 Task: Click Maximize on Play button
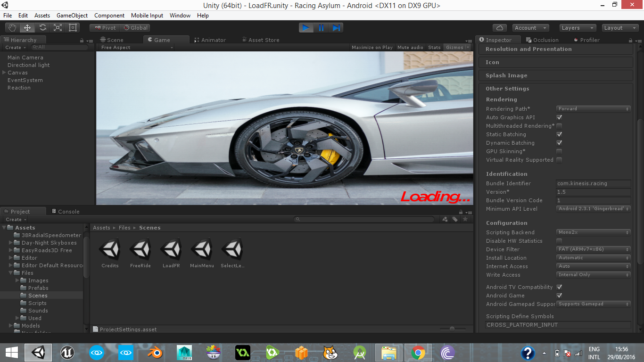pyautogui.click(x=372, y=47)
